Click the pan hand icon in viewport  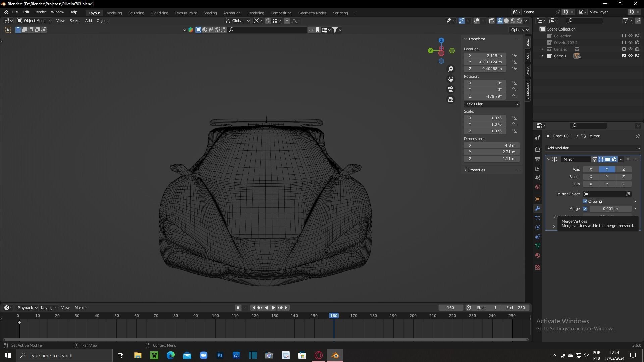click(x=451, y=79)
